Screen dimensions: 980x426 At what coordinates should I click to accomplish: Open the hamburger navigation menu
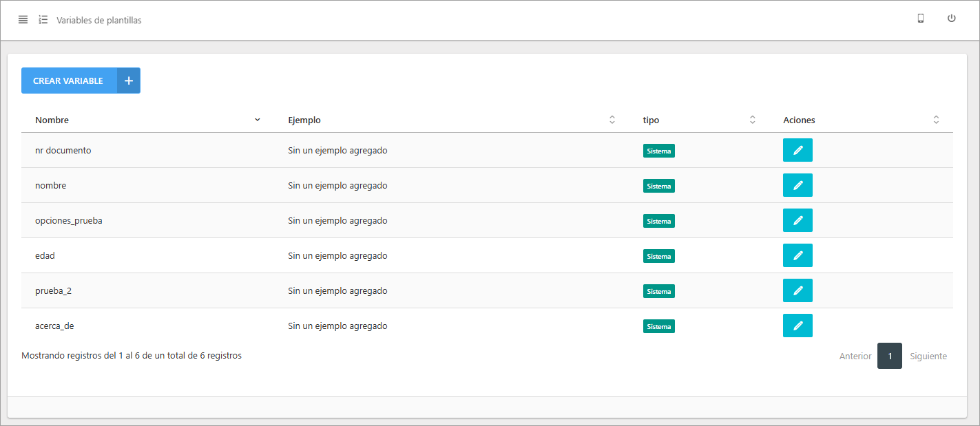tap(23, 19)
